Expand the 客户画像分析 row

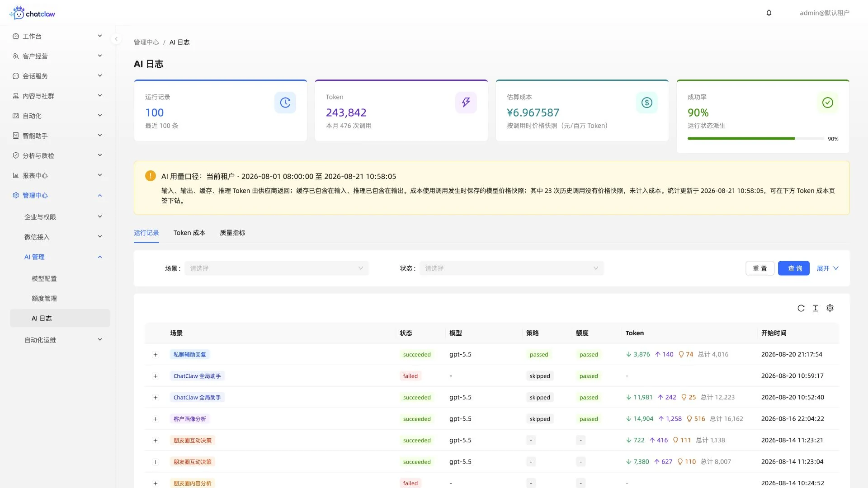pos(156,419)
